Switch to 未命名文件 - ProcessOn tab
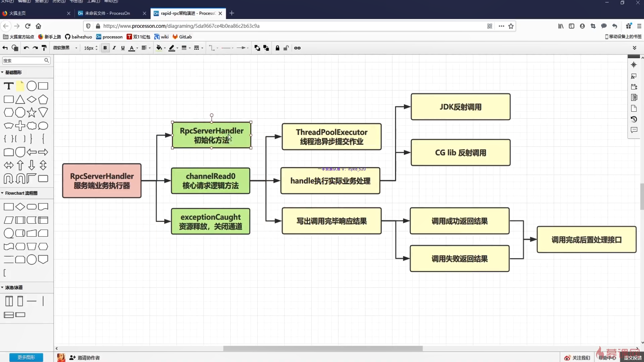 [x=107, y=13]
